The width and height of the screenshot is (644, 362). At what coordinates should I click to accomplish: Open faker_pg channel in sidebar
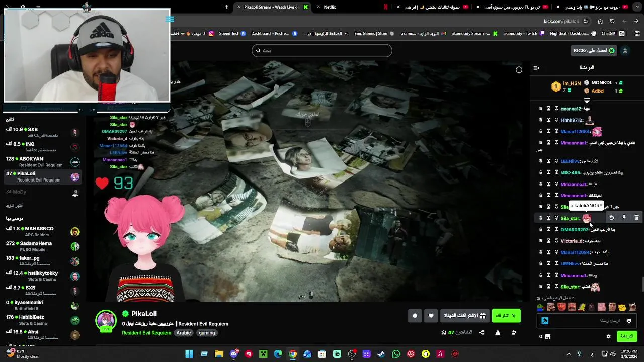point(43,261)
